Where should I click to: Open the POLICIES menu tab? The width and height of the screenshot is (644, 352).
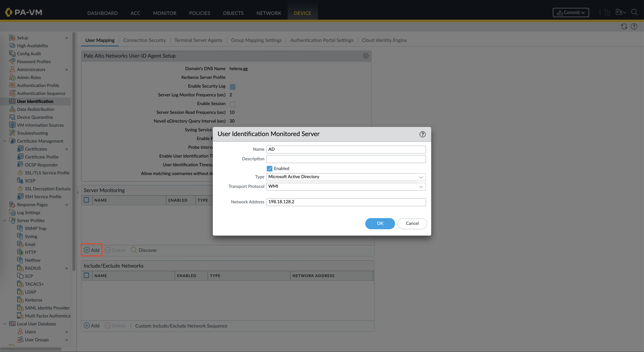199,13
